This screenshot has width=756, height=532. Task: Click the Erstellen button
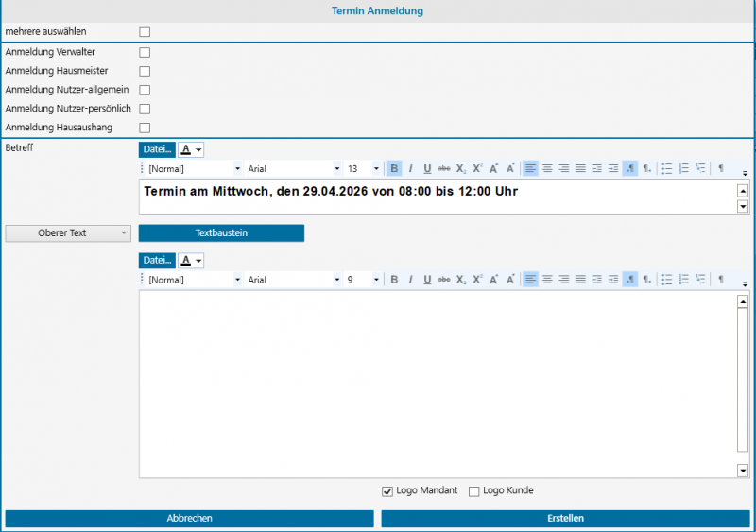565,519
